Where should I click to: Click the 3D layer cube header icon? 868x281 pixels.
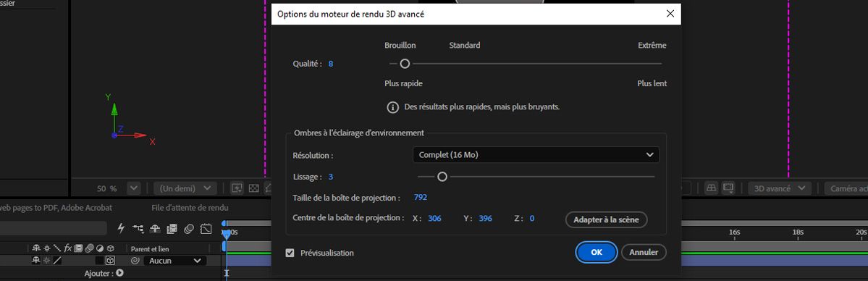click(x=110, y=248)
